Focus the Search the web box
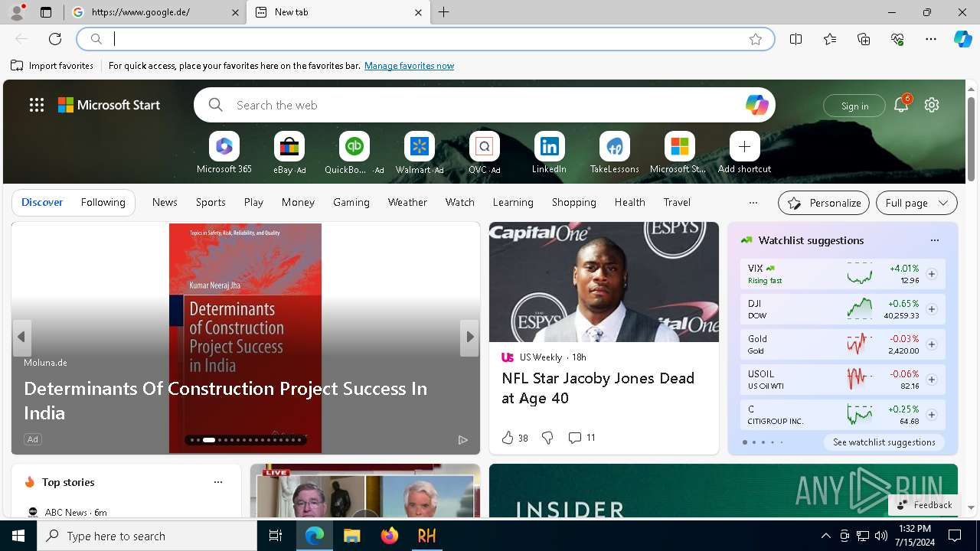 click(484, 105)
